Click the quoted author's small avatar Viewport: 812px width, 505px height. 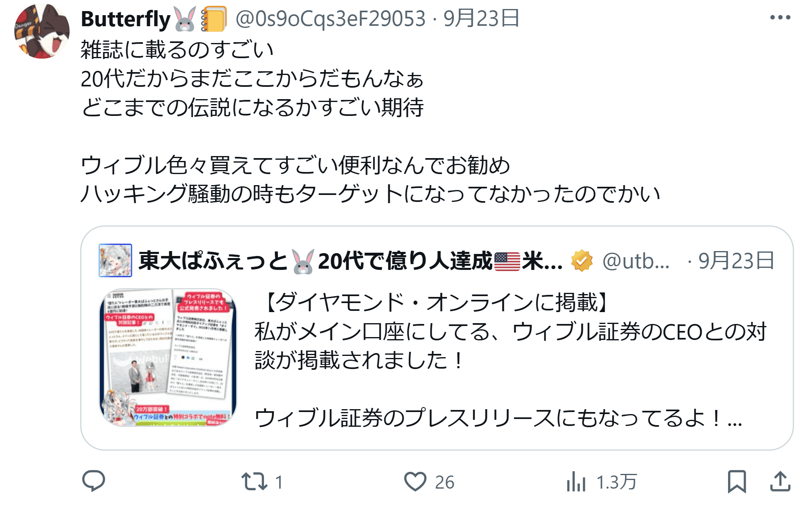(x=115, y=260)
